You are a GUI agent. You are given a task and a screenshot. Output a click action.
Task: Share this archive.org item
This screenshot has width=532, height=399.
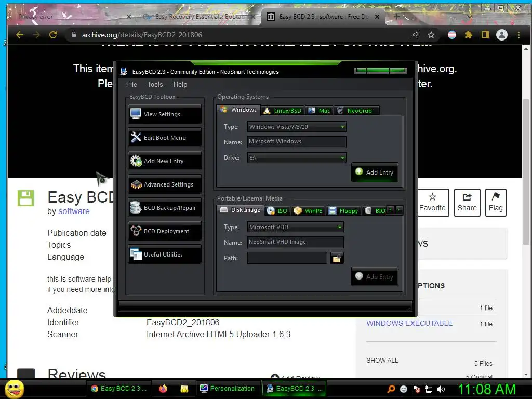(467, 203)
